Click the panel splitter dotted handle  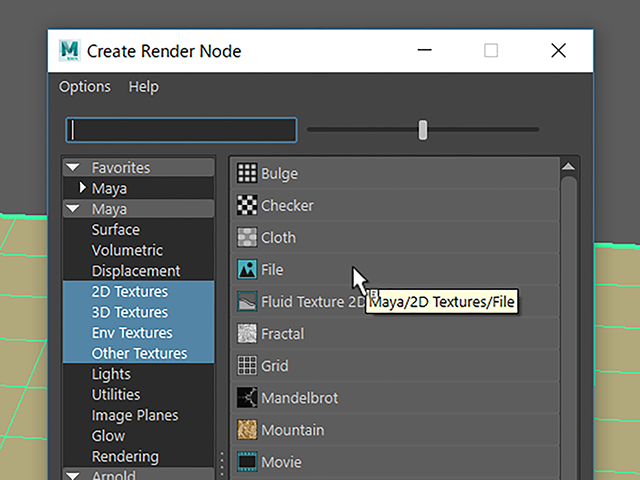[x=222, y=464]
